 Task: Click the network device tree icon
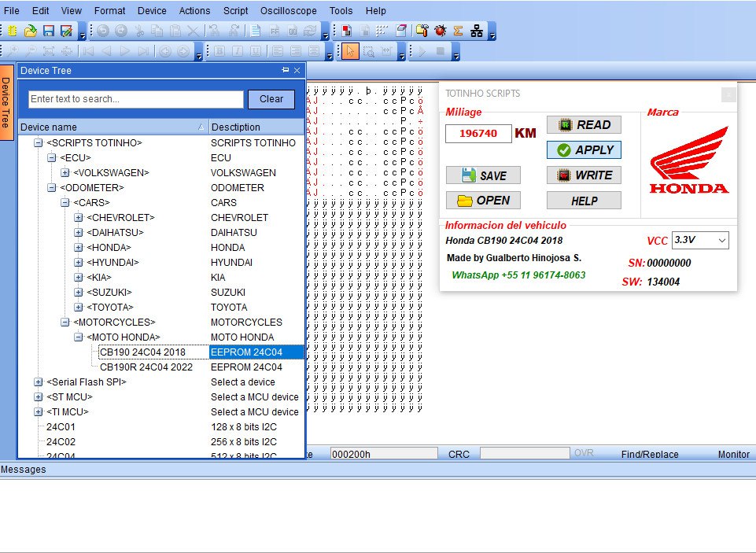tap(477, 31)
